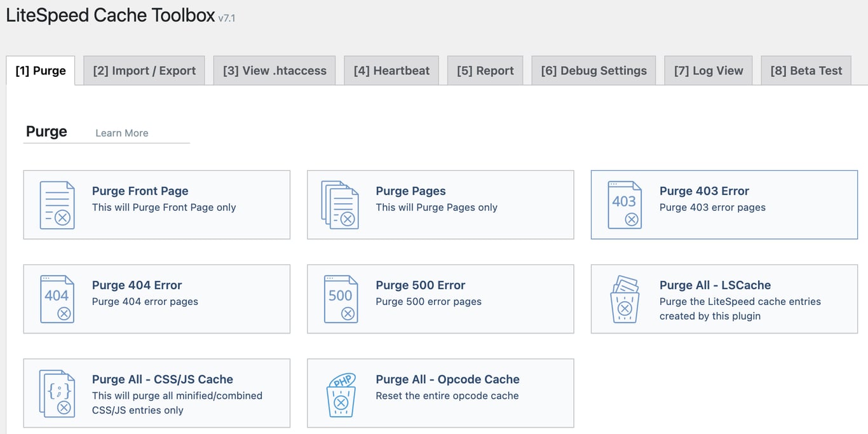Image resolution: width=868 pixels, height=434 pixels.
Task: Switch to the Log View tab
Action: coord(708,70)
